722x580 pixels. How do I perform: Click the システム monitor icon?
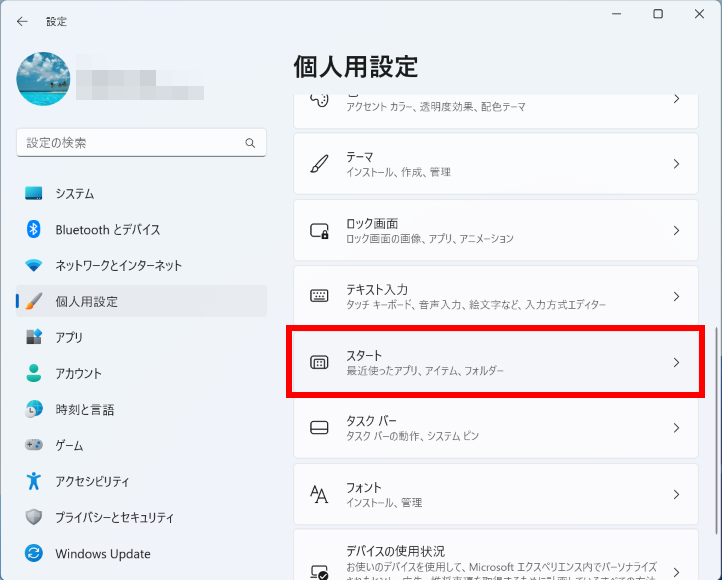coord(34,193)
